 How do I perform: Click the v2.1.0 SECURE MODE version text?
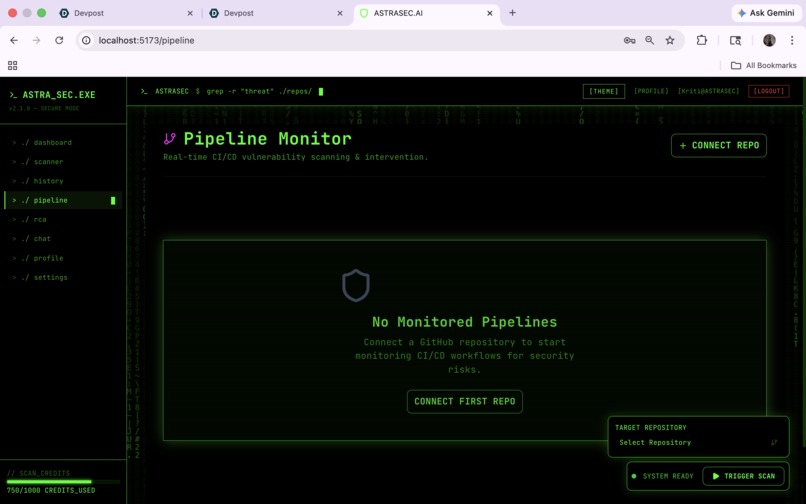(x=44, y=109)
